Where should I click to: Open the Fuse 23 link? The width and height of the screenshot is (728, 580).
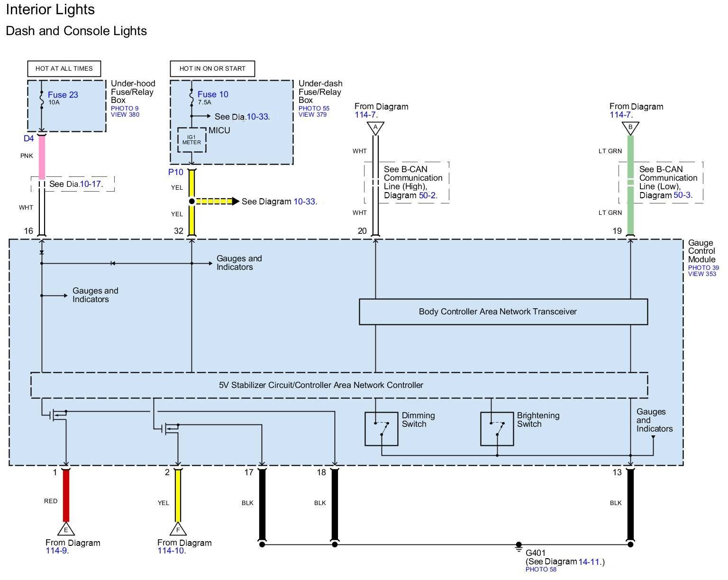[x=63, y=95]
